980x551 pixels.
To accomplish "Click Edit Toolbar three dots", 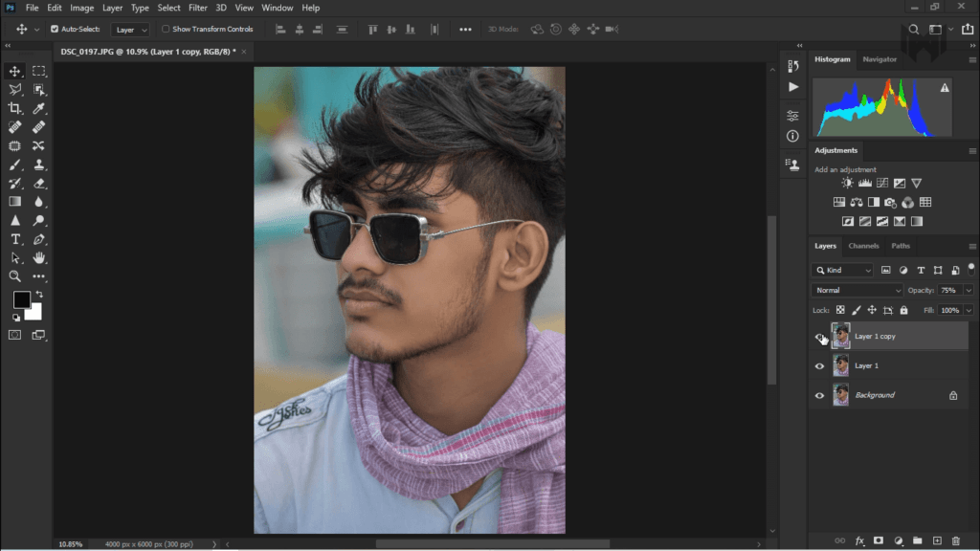I will tap(38, 276).
